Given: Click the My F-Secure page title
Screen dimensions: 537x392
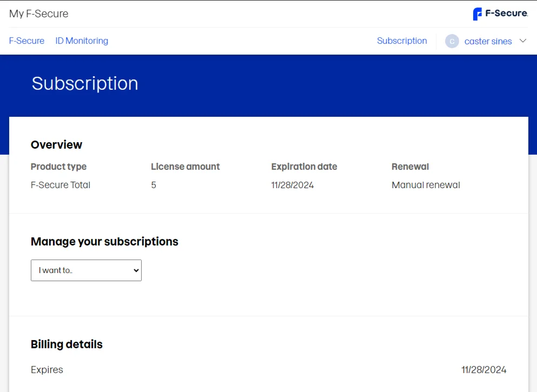Looking at the screenshot, I should [x=39, y=14].
